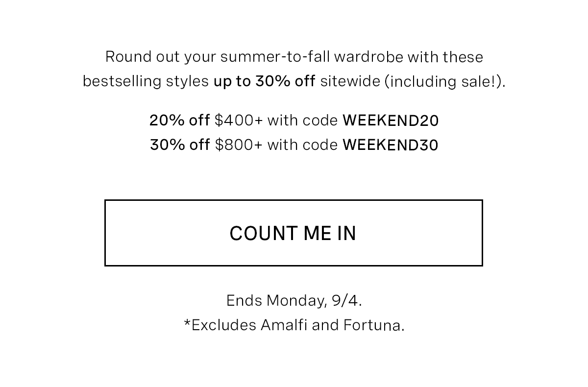
Task: Click "30% off" in the WEEKEND30 line
Action: (180, 145)
